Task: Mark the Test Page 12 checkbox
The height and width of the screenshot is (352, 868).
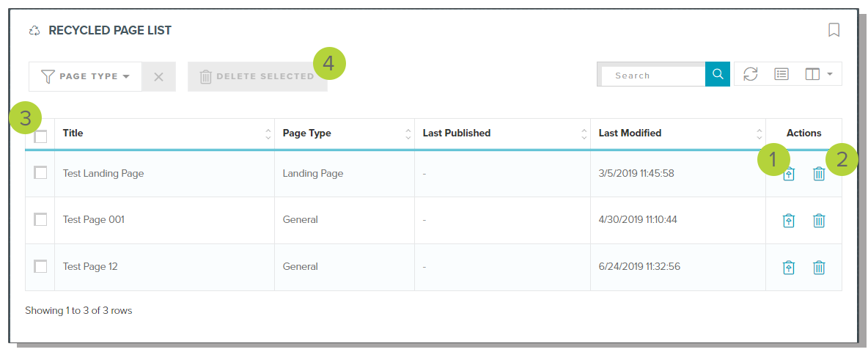Action: point(41,266)
